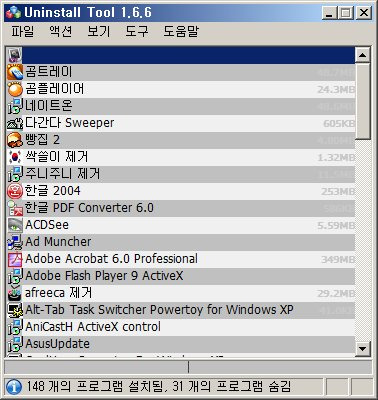
Task: Select Alt-Tab Task Switcher Powertoy for Windows XP
Action: 181,310
